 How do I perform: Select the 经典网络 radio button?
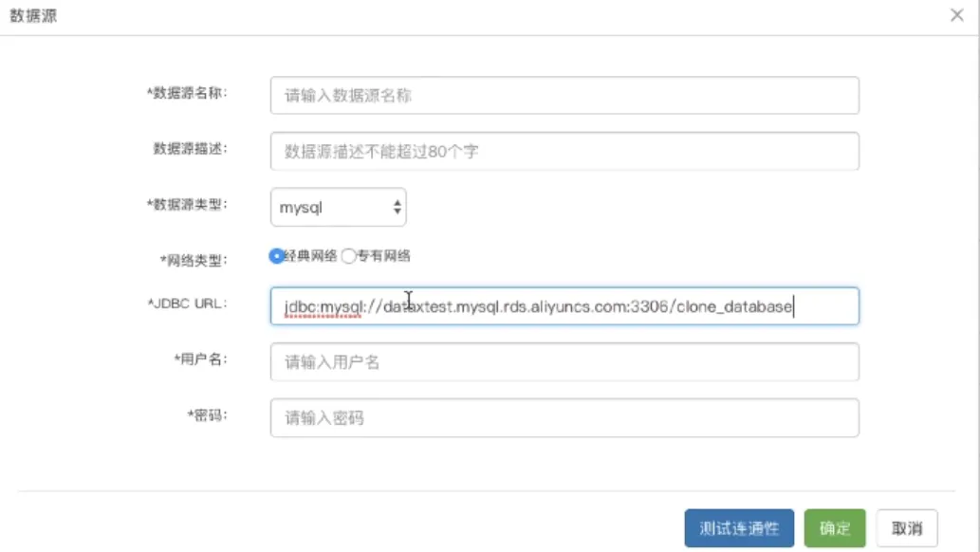(277, 255)
